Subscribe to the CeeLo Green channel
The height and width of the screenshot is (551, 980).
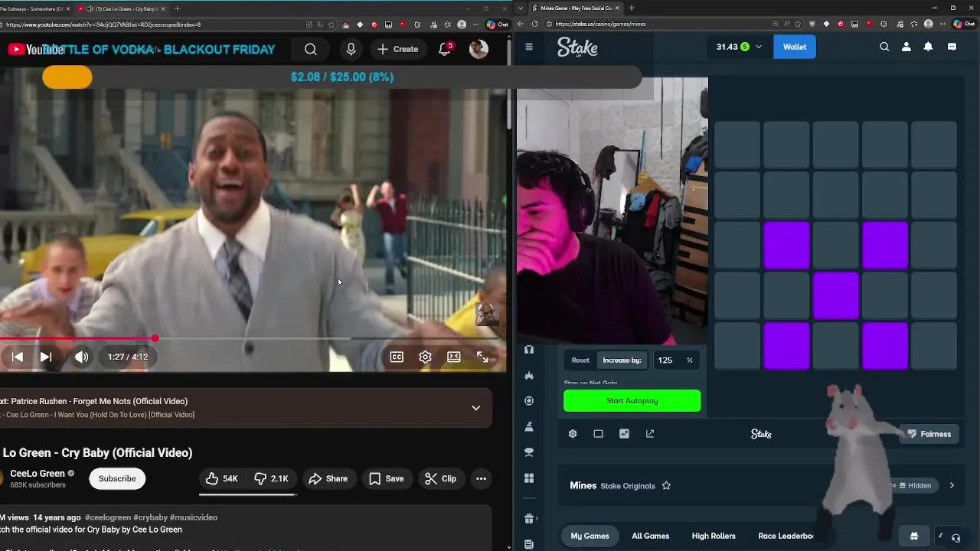click(117, 478)
